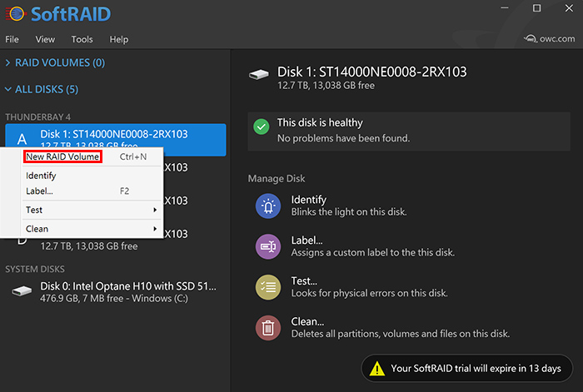
Task: Select Disk 0: Intel Optane H10 row
Action: [x=115, y=291]
